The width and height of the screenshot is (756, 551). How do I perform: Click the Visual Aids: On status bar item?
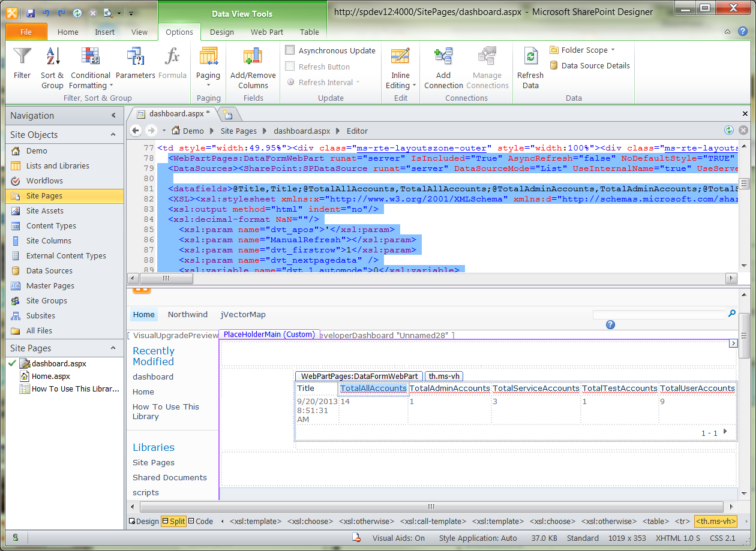click(x=398, y=538)
